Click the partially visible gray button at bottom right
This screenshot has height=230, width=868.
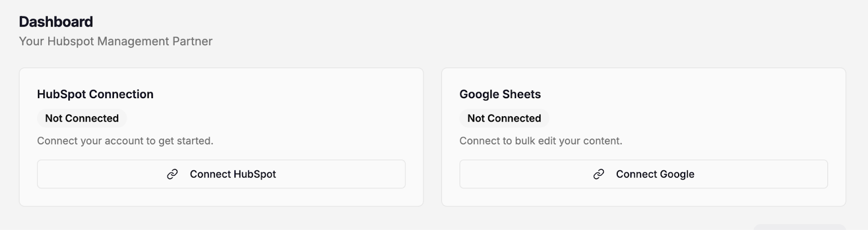click(x=799, y=227)
